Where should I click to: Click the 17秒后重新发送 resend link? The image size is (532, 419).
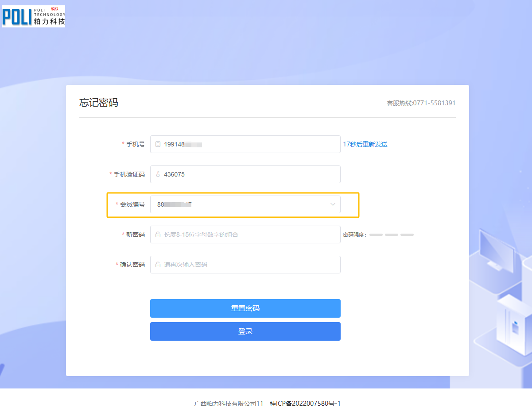click(x=365, y=144)
